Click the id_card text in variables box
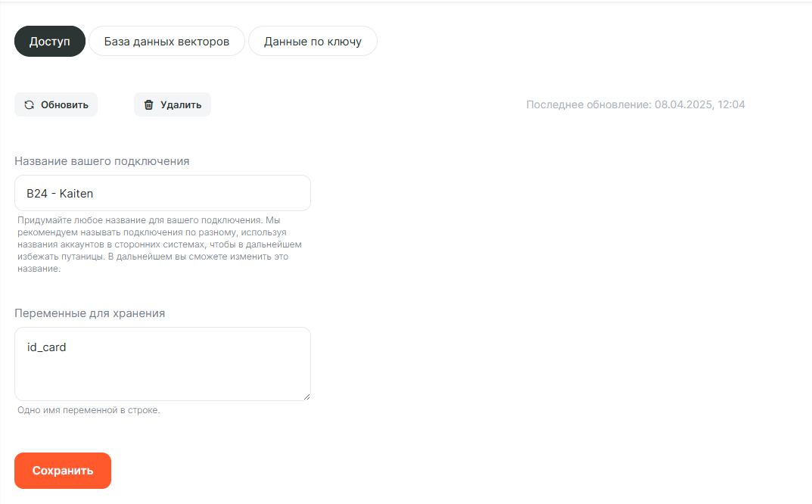The image size is (812, 504). (47, 348)
